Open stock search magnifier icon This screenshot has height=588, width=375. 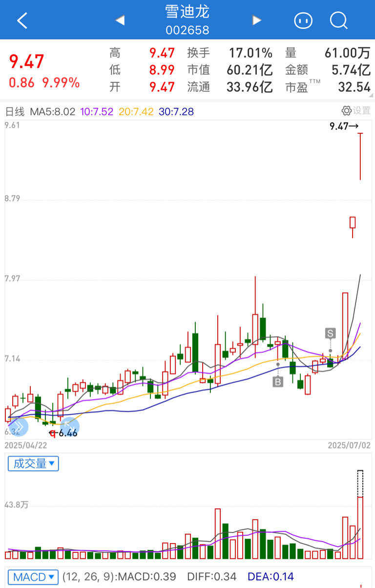tap(338, 21)
